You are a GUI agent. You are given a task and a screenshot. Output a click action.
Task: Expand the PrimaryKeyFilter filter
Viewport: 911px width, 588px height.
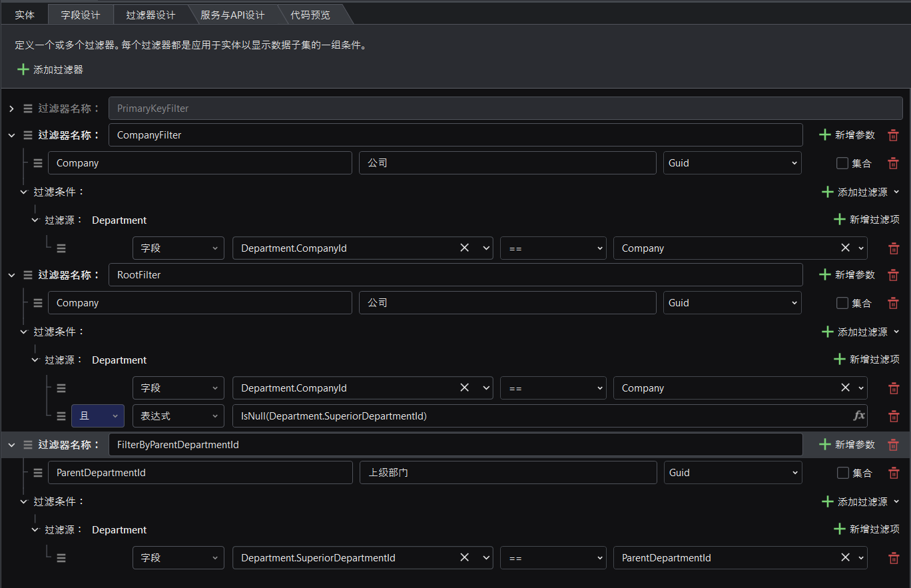[11, 108]
